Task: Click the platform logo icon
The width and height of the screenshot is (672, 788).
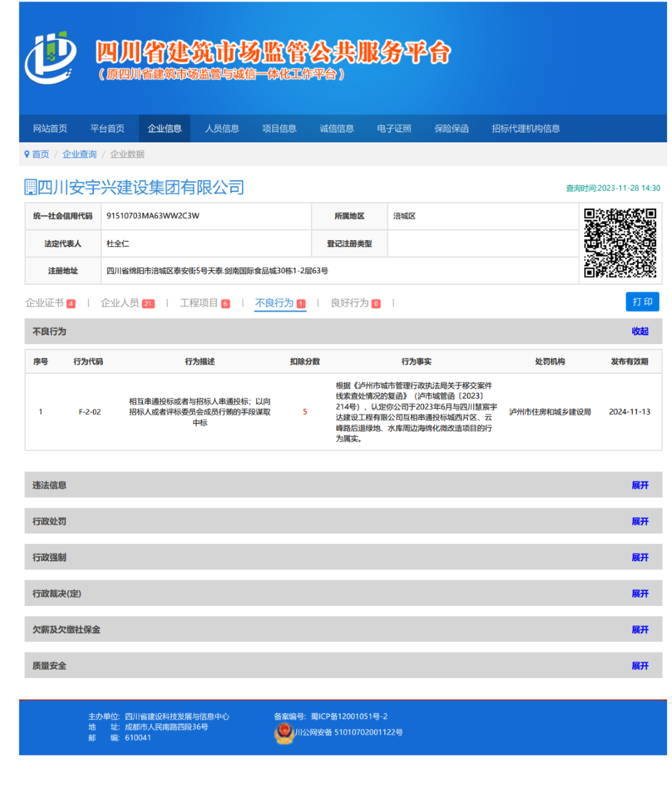Action: pyautogui.click(x=50, y=57)
